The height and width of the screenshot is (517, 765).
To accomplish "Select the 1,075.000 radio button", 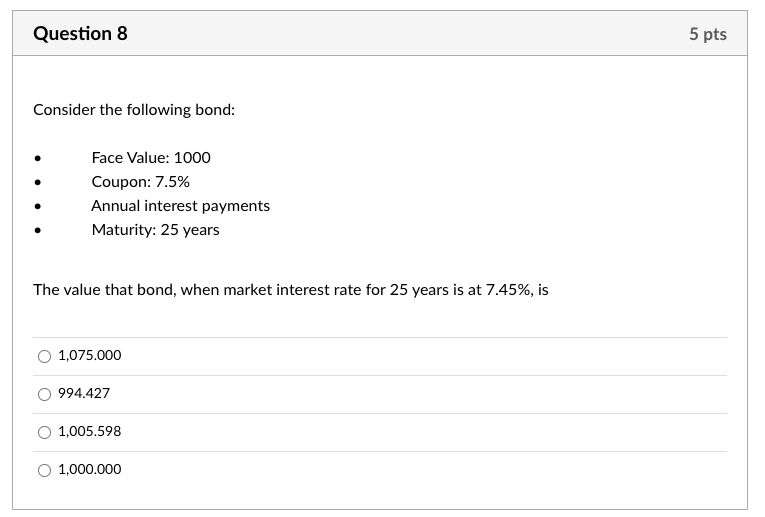I will [x=44, y=357].
